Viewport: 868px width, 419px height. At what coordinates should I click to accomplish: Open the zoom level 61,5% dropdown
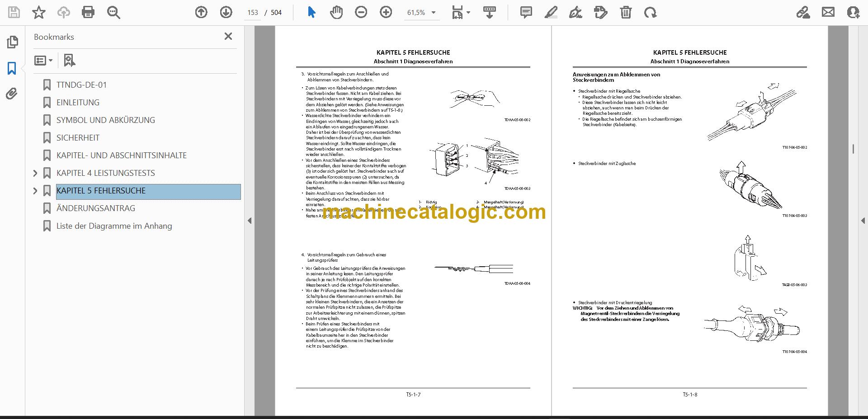tap(421, 13)
